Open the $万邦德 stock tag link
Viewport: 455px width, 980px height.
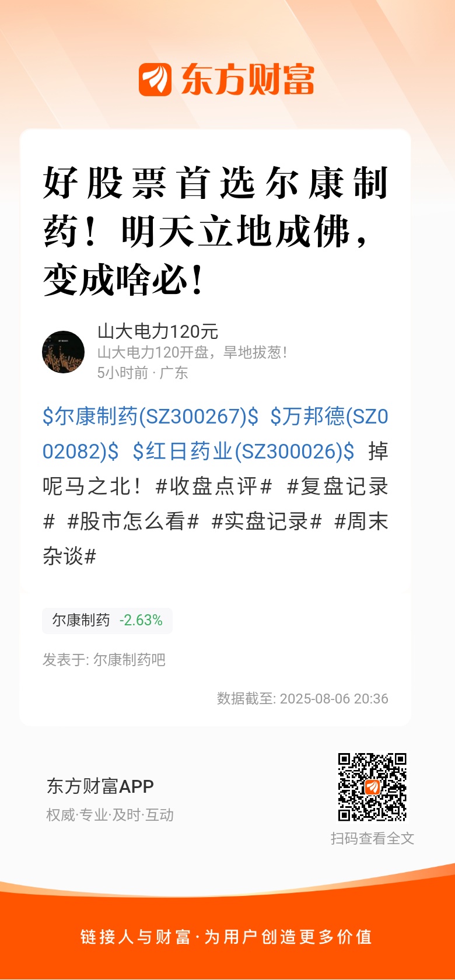click(215, 434)
